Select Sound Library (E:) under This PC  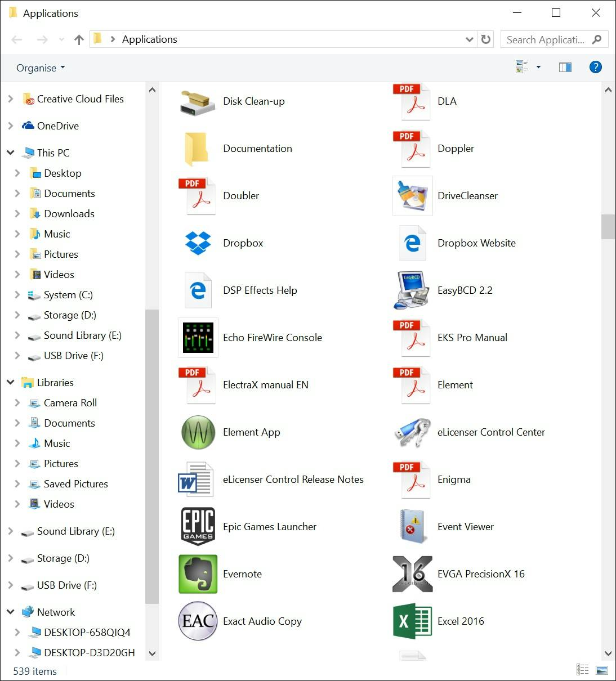82,335
